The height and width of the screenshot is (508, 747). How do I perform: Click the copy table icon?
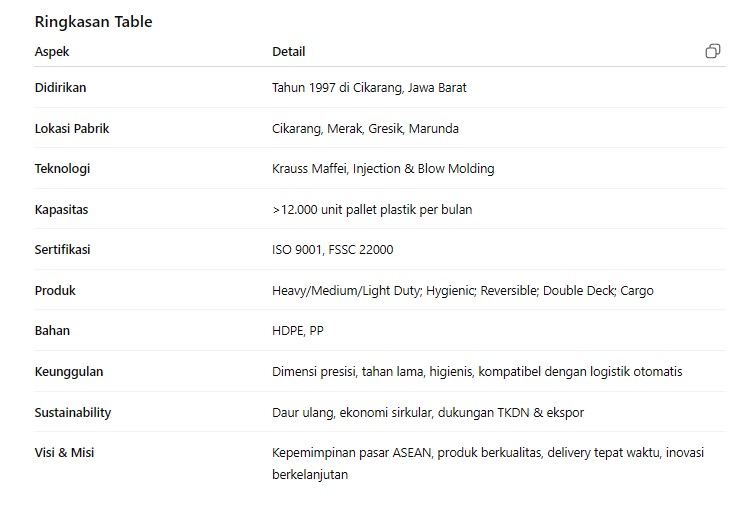[712, 51]
